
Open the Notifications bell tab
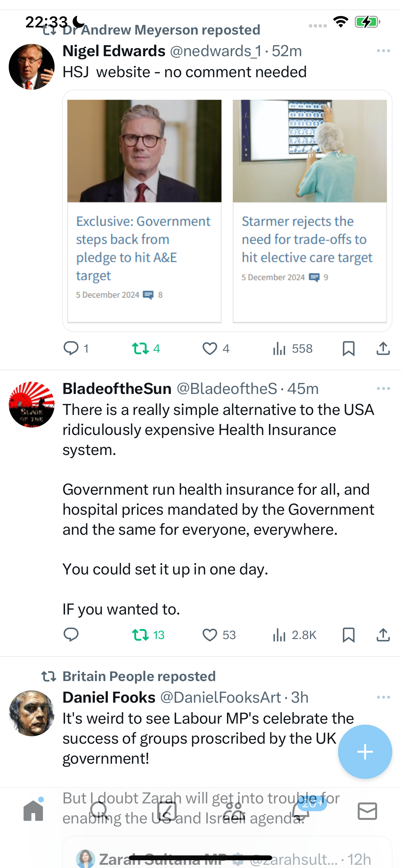click(x=301, y=811)
